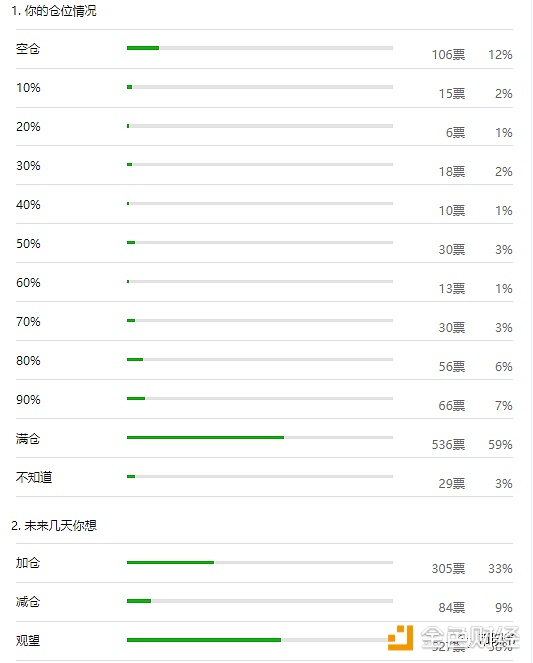Click the 90% option label
The height and width of the screenshot is (663, 533).
pos(28,400)
